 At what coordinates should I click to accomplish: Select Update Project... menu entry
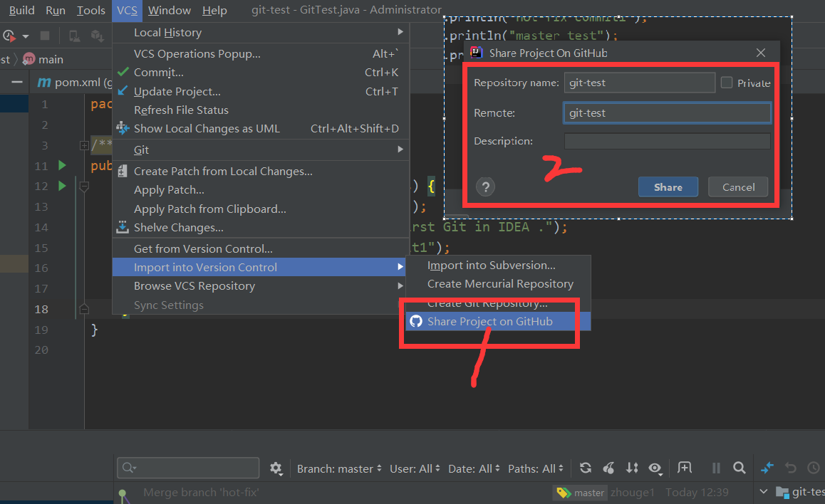click(261, 91)
